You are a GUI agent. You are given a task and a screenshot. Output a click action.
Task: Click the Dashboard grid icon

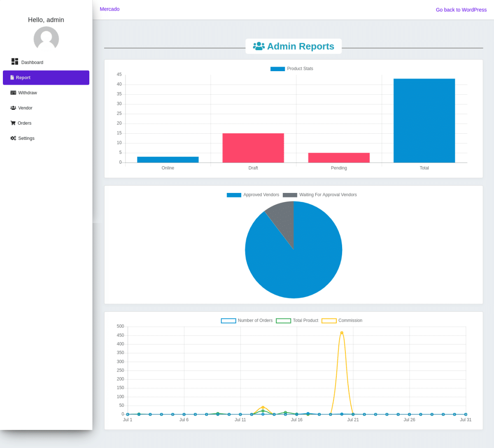15,61
